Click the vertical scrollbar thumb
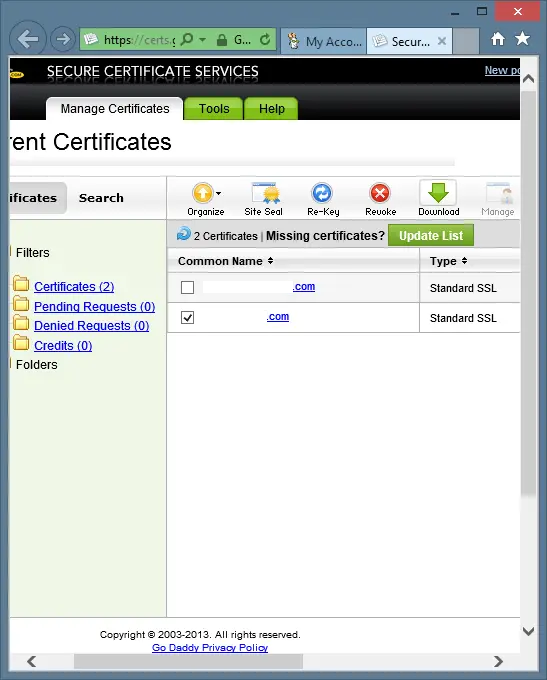Viewport: 547px width, 680px height. click(528, 293)
